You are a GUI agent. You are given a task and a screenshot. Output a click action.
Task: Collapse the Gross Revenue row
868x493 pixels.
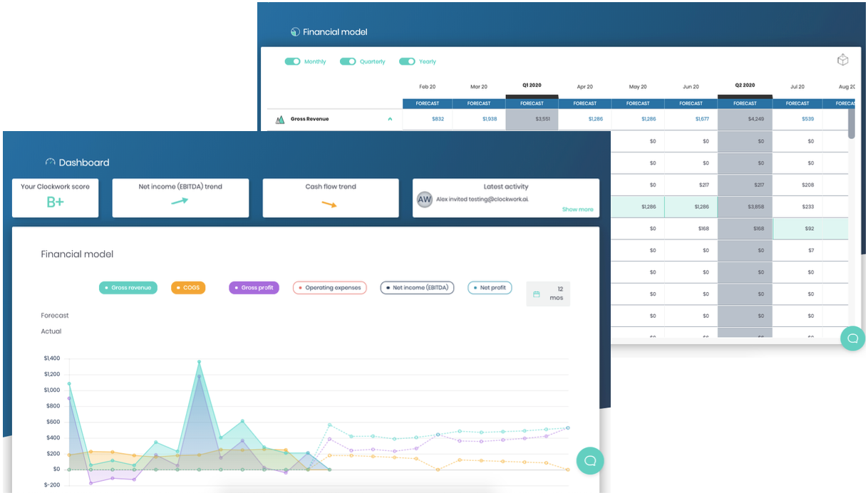389,119
